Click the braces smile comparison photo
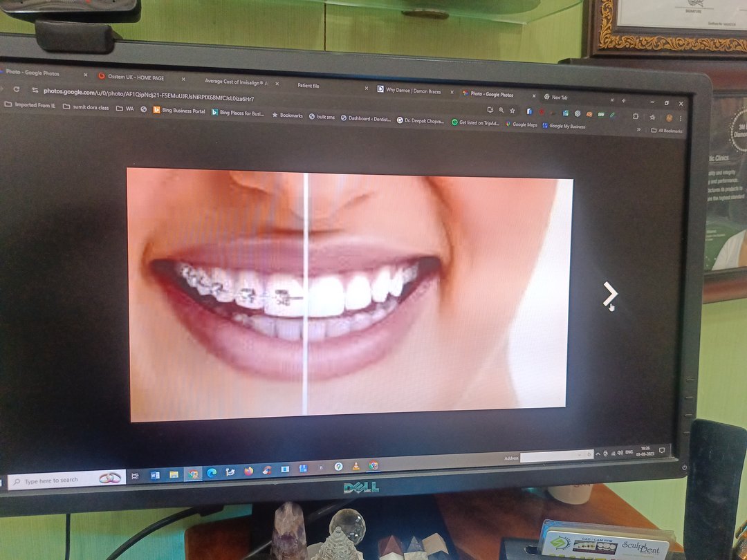Screen dimensions: 747x560 coord(349,295)
